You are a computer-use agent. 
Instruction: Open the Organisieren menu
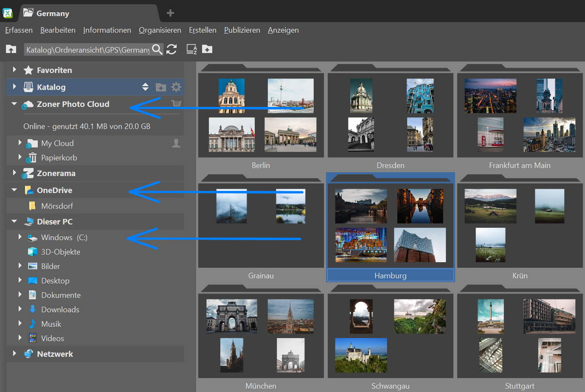[x=160, y=30]
